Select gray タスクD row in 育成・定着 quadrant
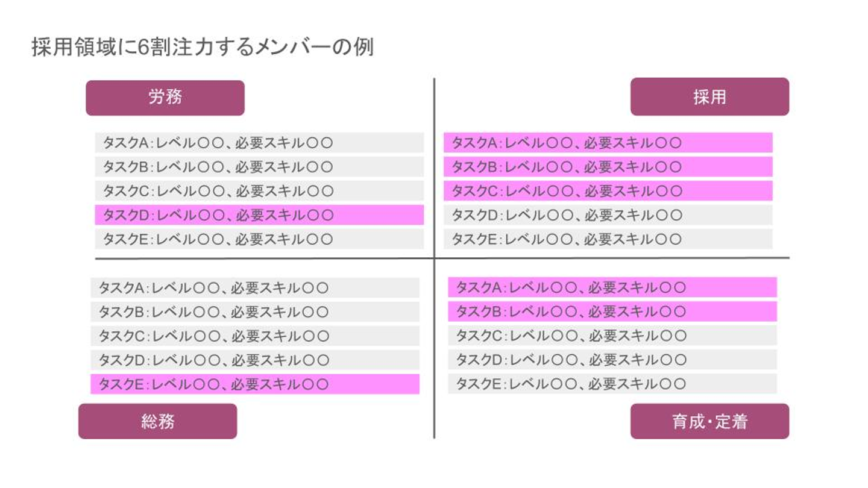Viewport: 868px width, 488px height. (612, 360)
